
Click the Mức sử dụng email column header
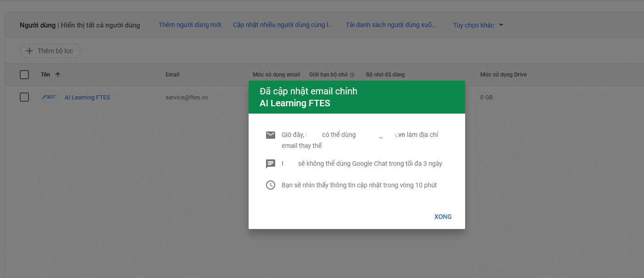(276, 75)
